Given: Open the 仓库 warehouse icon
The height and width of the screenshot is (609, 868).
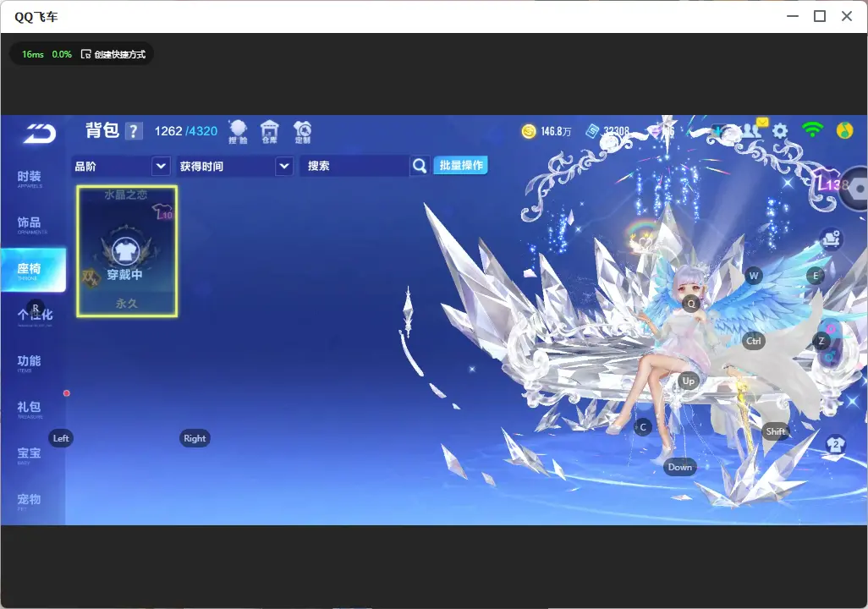Looking at the screenshot, I should click(x=270, y=132).
